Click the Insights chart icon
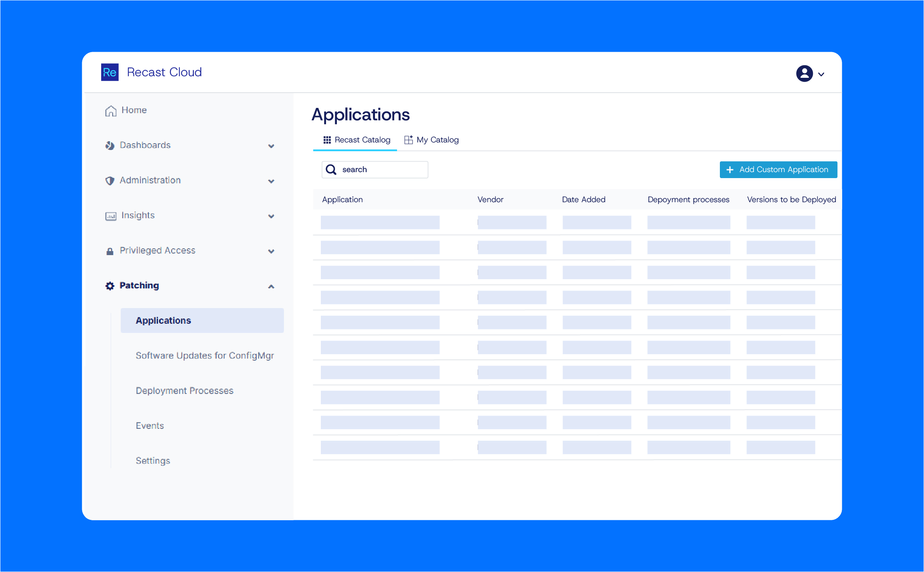The width and height of the screenshot is (924, 572). (111, 216)
